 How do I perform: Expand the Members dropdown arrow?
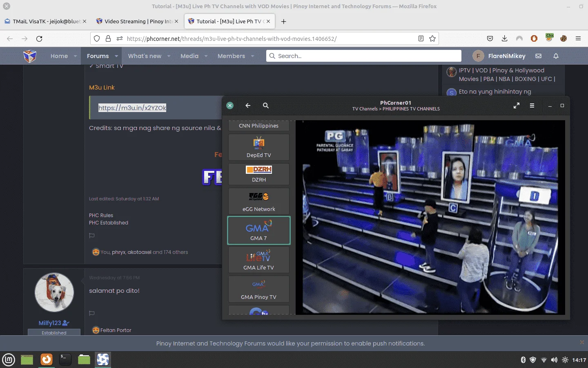[x=252, y=56]
